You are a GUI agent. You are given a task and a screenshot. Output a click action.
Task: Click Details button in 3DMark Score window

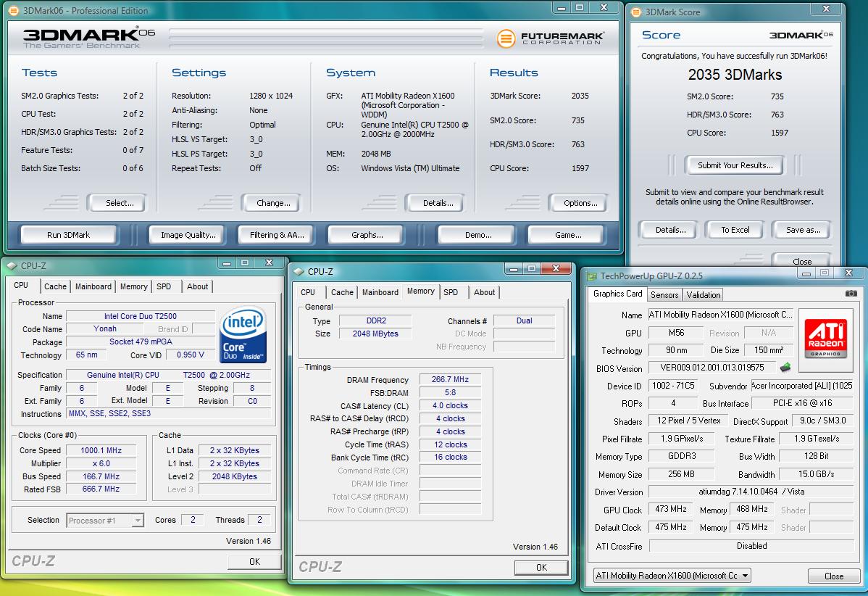(670, 230)
